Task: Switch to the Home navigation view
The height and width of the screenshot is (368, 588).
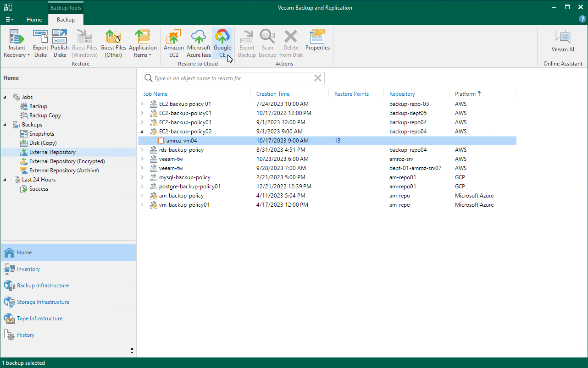Action: tap(68, 253)
